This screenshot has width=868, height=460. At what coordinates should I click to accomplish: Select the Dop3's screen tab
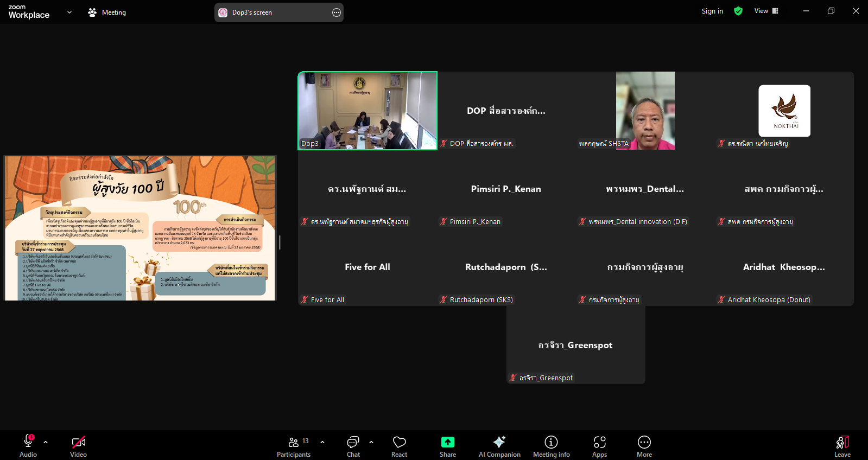coord(279,12)
